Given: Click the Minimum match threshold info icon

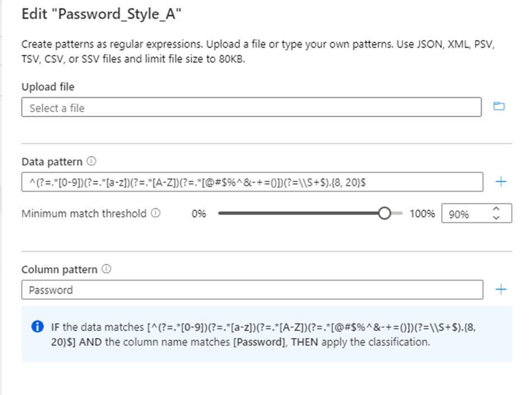Looking at the screenshot, I should click(x=156, y=213).
